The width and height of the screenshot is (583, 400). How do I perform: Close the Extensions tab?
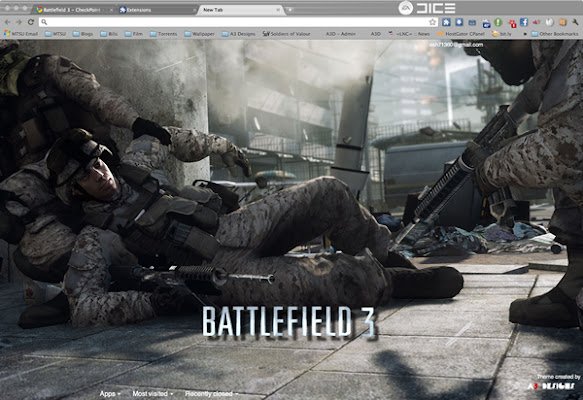194,10
